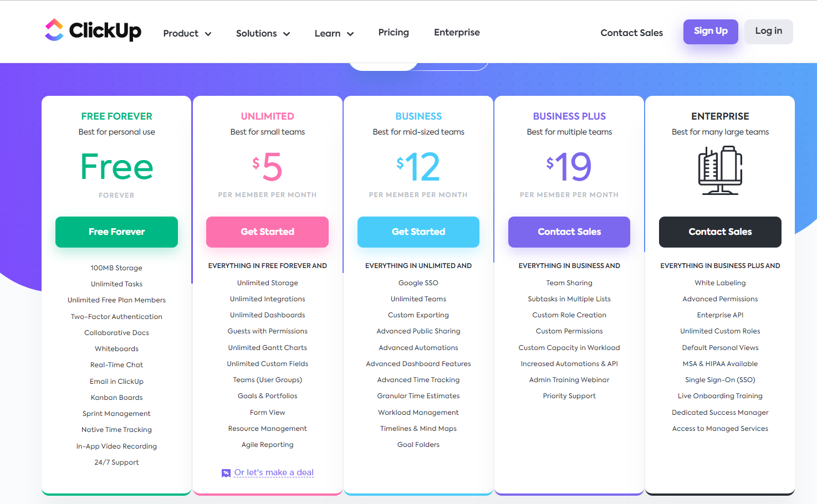Click Contact Sales in the top navigation
This screenshot has height=504, width=817.
pos(631,33)
